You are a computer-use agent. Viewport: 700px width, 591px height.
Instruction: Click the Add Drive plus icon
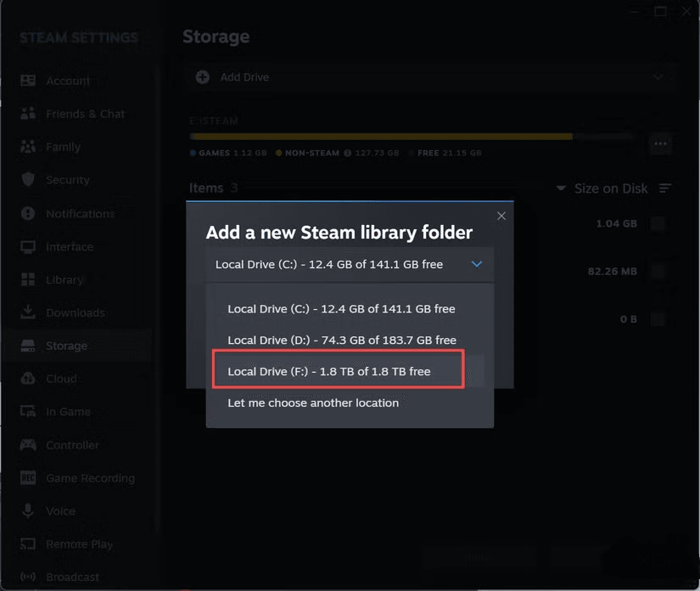203,77
